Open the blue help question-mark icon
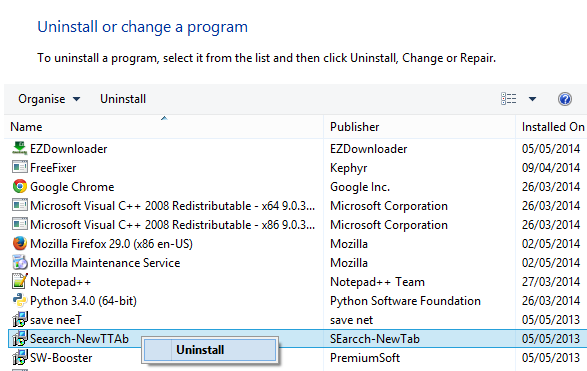 pyautogui.click(x=565, y=99)
